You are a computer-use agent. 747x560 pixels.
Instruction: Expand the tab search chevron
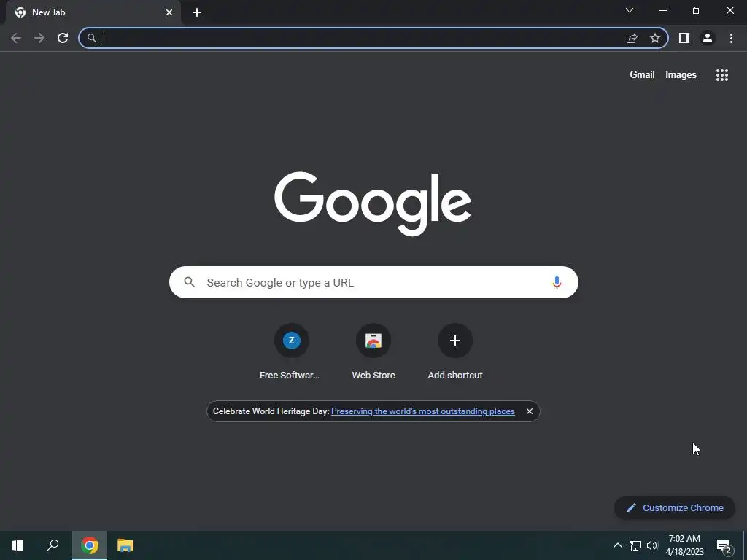tap(630, 10)
